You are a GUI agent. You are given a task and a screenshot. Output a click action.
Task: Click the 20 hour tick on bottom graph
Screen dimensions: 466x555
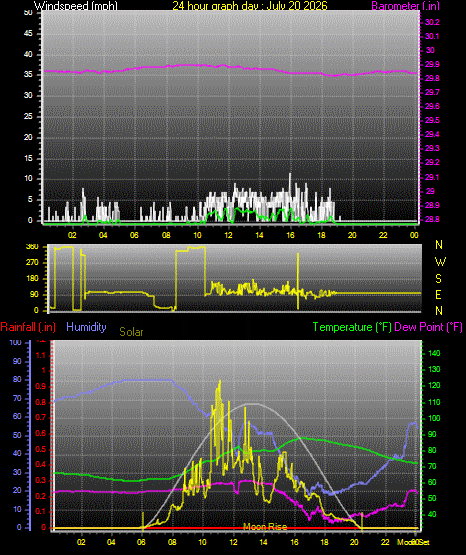pyautogui.click(x=354, y=542)
